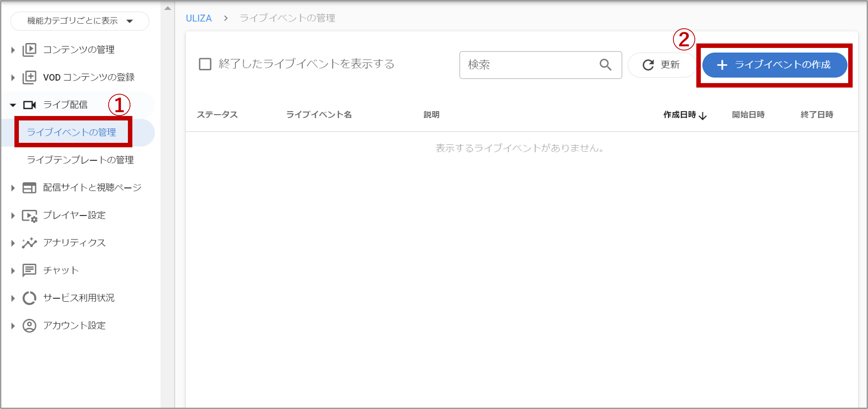Click the サービス利用状況 circular usage icon

coord(29,298)
